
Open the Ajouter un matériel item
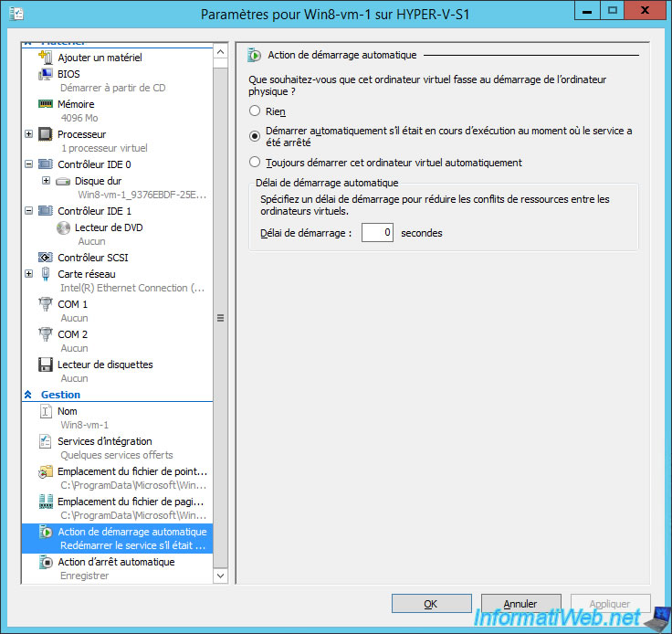tap(100, 58)
